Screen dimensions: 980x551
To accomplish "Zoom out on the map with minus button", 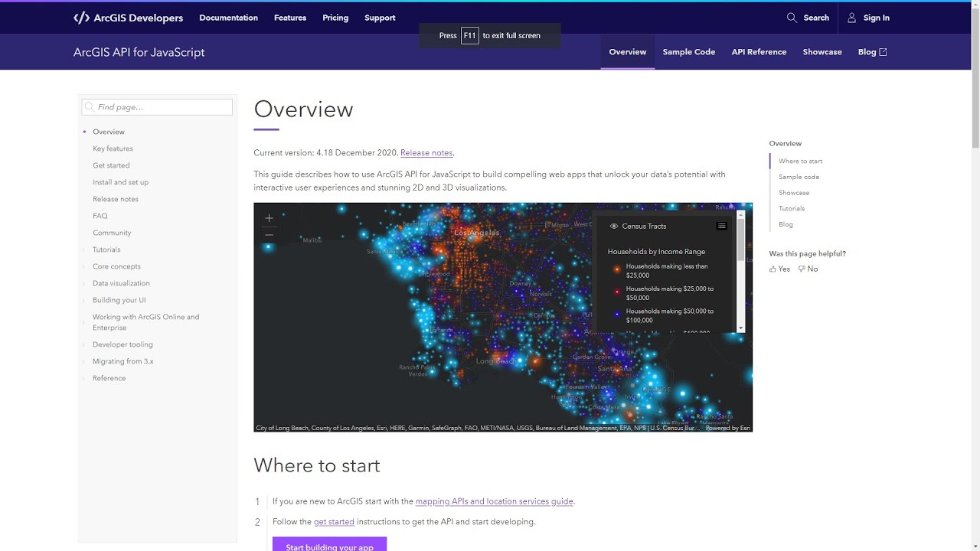I will point(269,234).
